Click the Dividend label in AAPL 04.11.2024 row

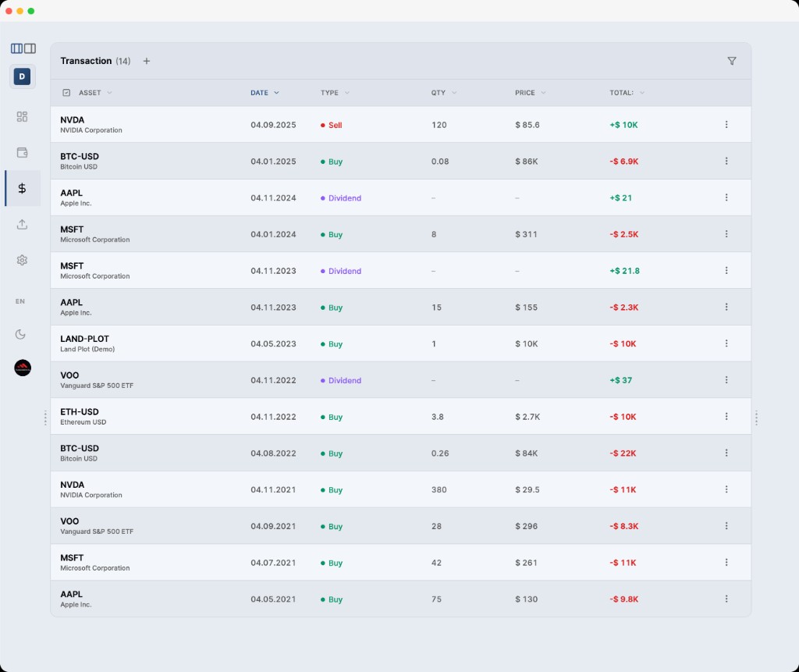point(344,197)
